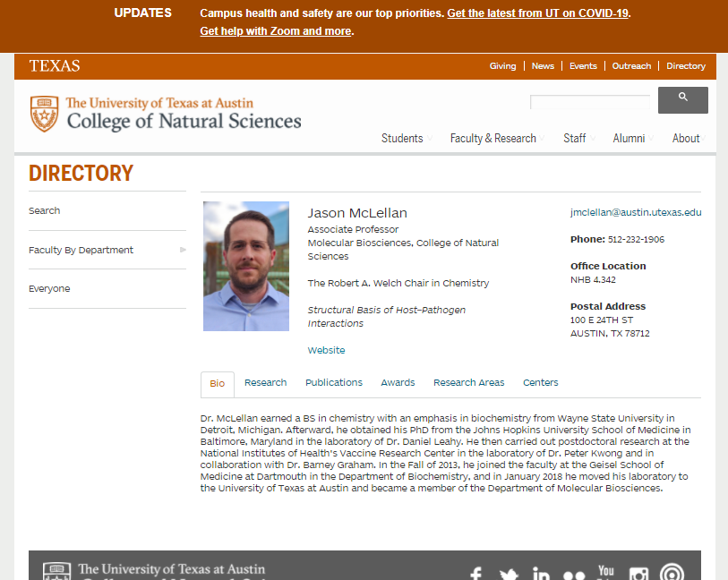
Task: Email jmclellan@austin.utexas.edu
Action: point(636,212)
